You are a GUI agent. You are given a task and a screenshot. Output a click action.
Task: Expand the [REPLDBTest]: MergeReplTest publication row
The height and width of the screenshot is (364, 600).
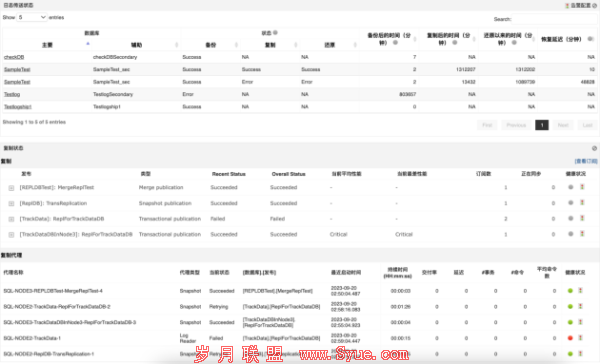click(11, 188)
